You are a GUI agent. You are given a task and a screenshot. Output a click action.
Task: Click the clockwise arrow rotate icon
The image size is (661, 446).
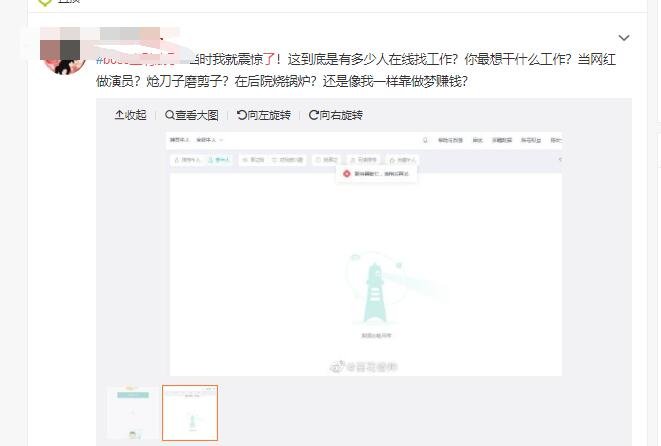click(314, 115)
